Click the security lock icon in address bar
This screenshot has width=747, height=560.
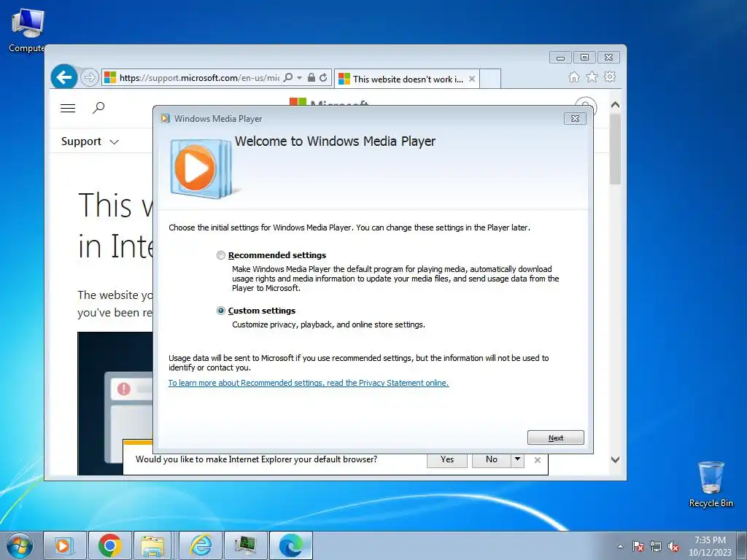[311, 77]
